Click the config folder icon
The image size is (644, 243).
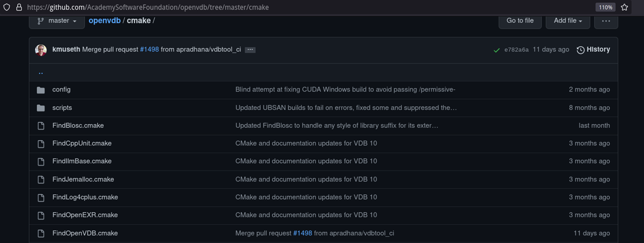41,90
